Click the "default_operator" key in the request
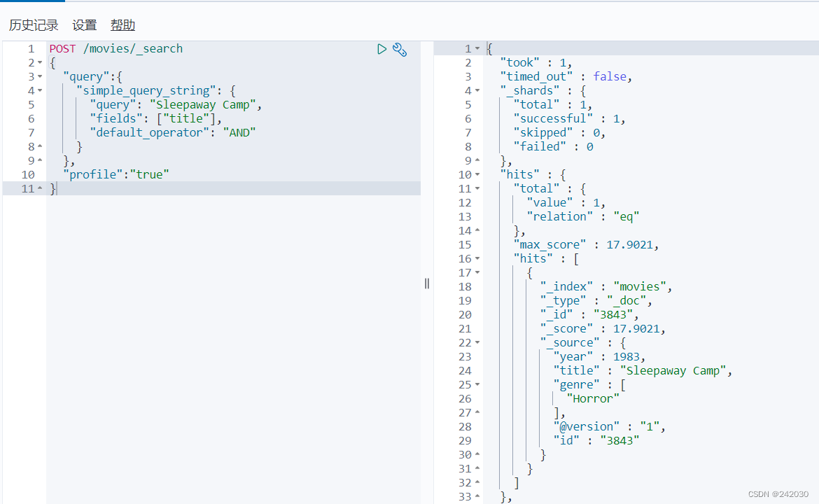 pos(150,133)
